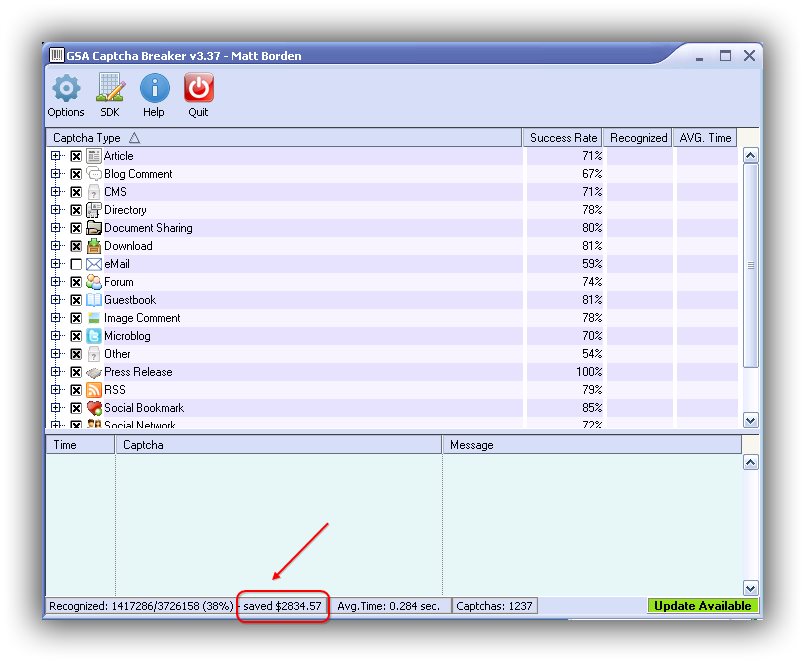This screenshot has width=805, height=662.
Task: Click the CMS category icon
Action: (x=93, y=192)
